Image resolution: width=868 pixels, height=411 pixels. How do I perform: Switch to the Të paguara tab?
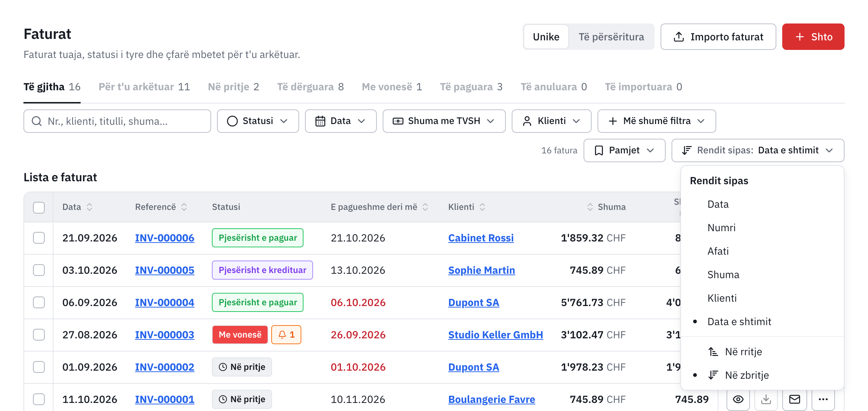coord(471,87)
